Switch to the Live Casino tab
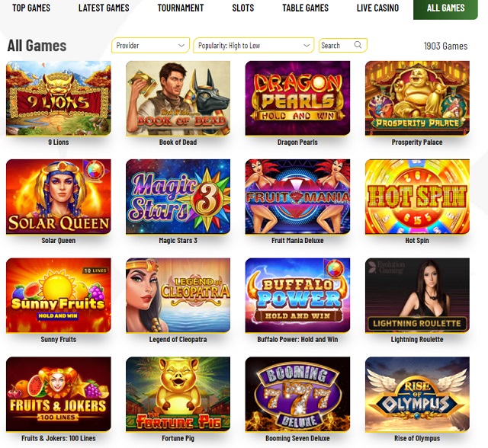This screenshot has width=488, height=448. 377,8
